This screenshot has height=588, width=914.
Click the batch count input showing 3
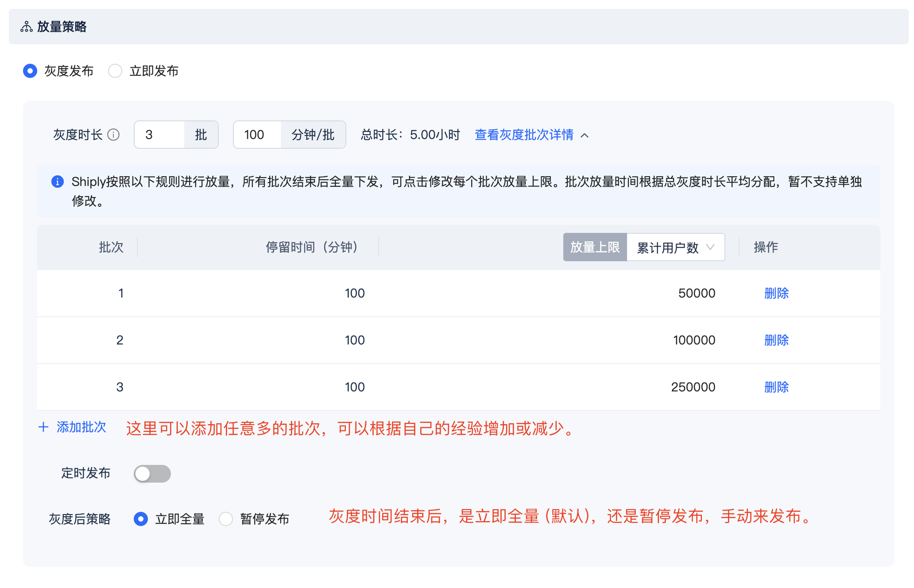pos(159,135)
